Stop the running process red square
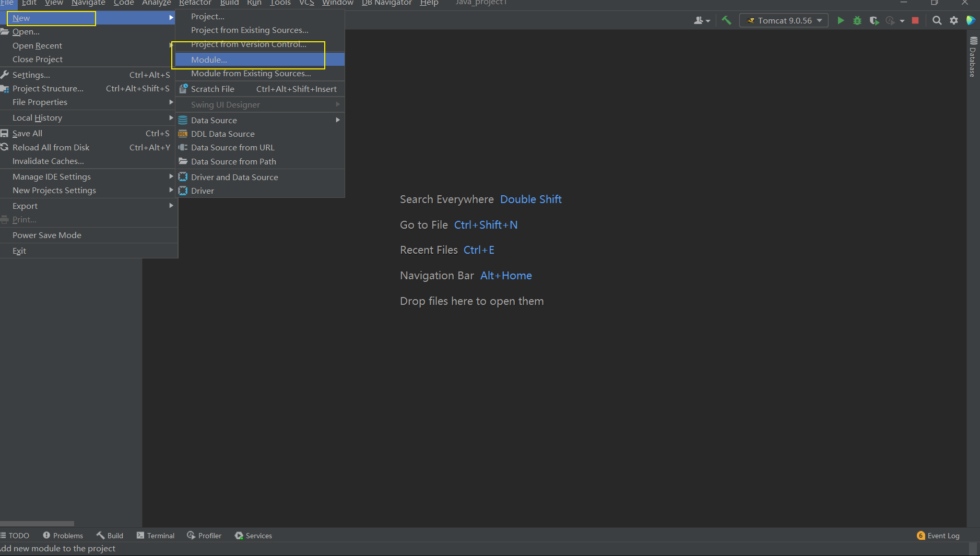Viewport: 980px width, 556px height. pos(915,20)
